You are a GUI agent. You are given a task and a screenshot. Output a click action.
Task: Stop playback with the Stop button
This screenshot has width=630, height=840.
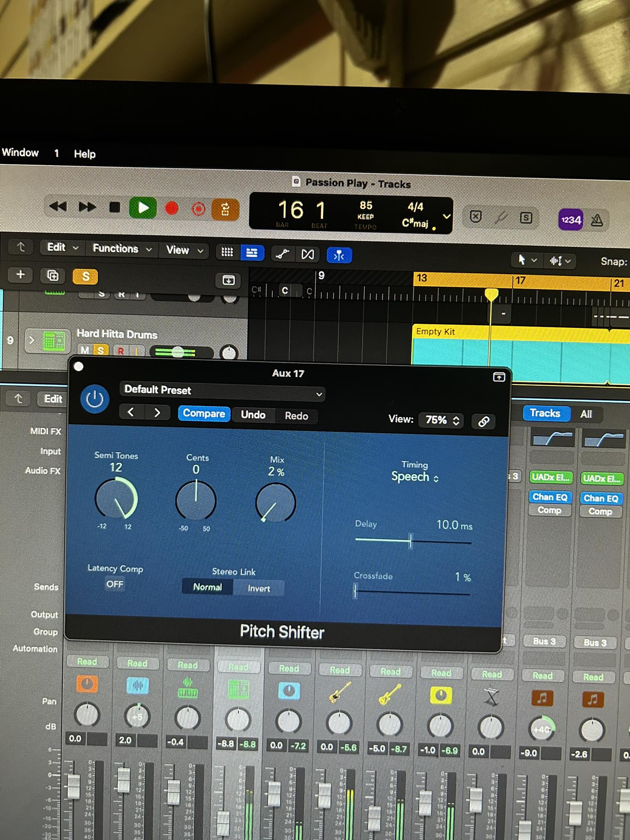tap(115, 207)
